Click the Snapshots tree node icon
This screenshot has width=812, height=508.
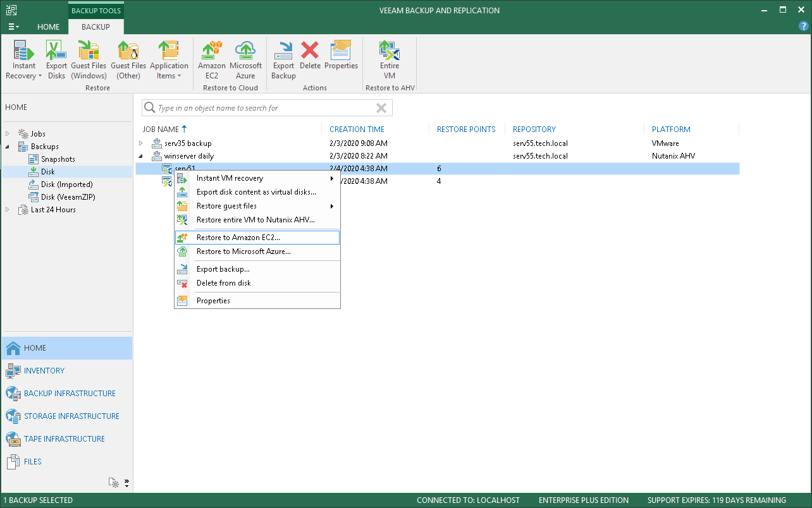coord(34,159)
